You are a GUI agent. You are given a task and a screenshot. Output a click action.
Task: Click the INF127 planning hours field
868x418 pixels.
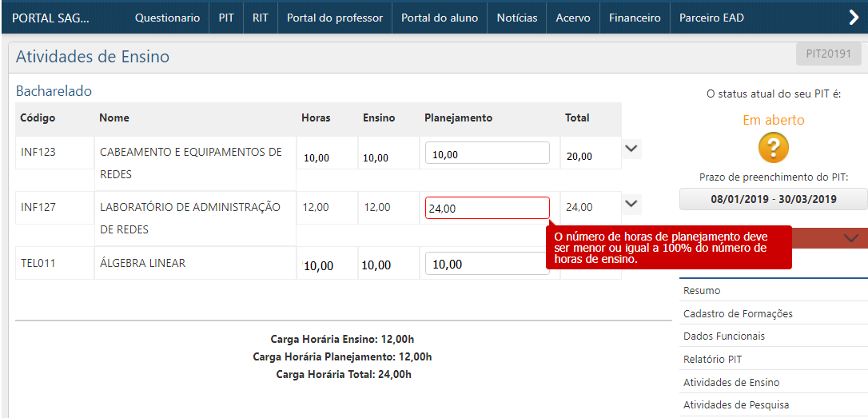click(487, 209)
